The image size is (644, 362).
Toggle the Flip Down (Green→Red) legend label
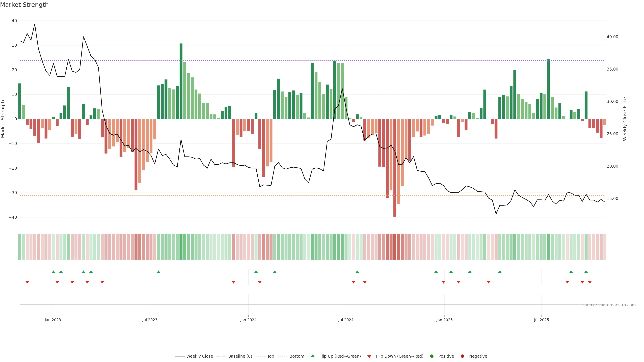399,356
